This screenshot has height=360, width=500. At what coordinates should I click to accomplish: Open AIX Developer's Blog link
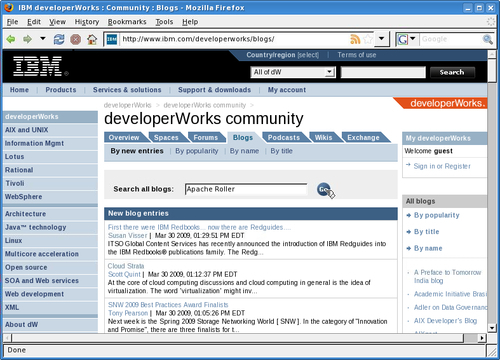[445, 321]
